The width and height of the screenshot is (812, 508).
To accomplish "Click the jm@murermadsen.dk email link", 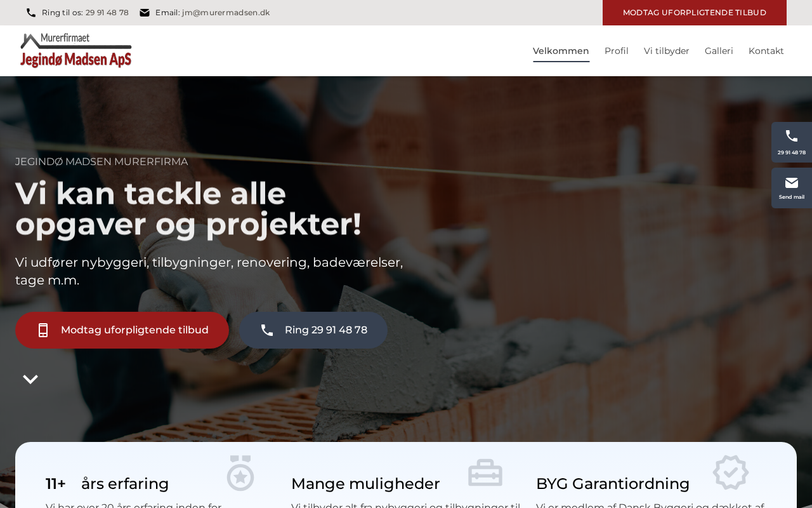I will pyautogui.click(x=226, y=13).
